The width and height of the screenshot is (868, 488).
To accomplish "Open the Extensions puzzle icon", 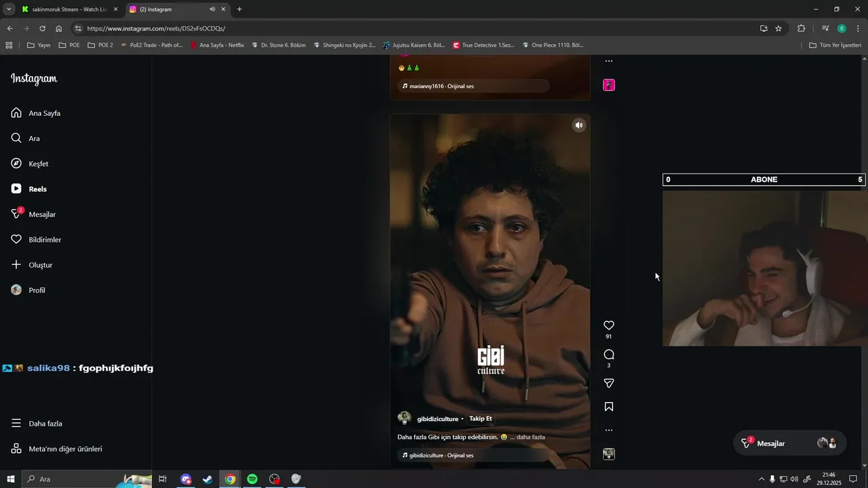I will coord(802,28).
